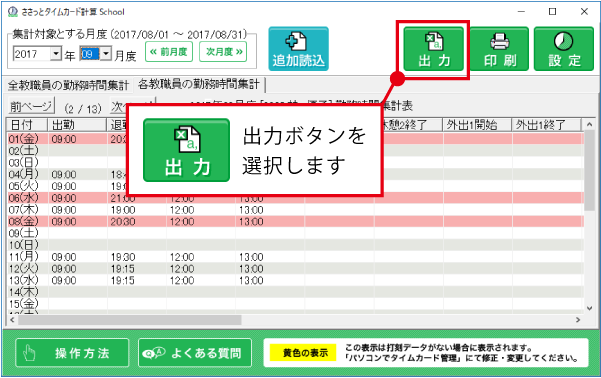Screen dimensions: 601x378
Task: Select the 14(木) date row
Action: [296, 292]
